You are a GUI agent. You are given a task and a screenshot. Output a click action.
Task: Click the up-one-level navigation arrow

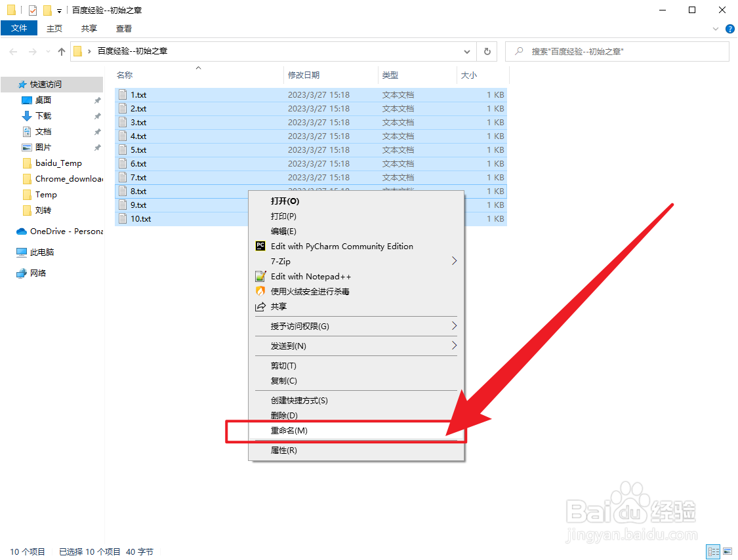[x=61, y=50]
